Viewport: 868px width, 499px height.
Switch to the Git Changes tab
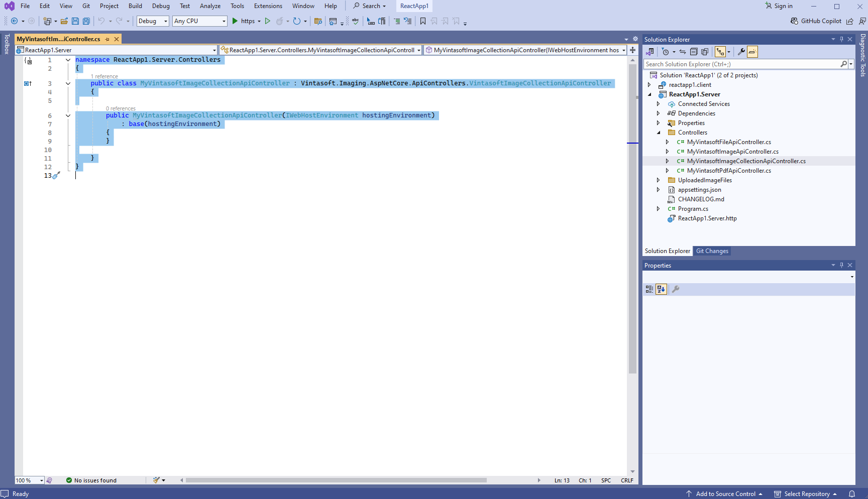pyautogui.click(x=712, y=251)
